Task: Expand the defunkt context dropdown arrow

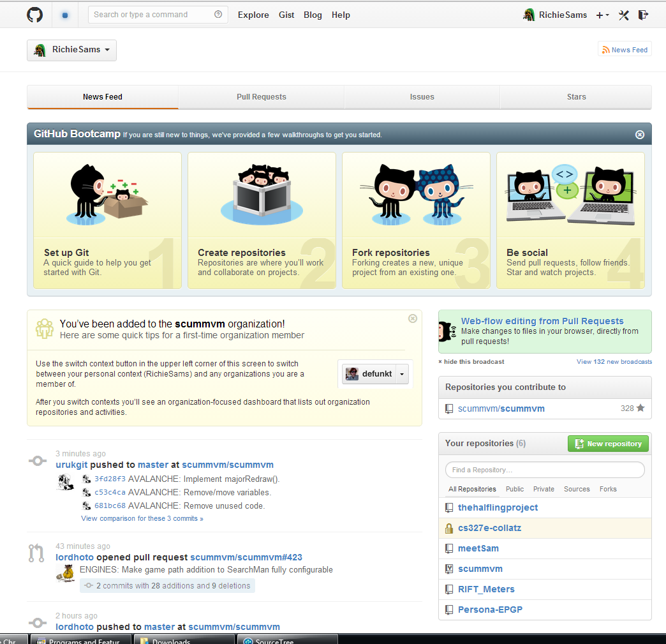Action: coord(402,374)
